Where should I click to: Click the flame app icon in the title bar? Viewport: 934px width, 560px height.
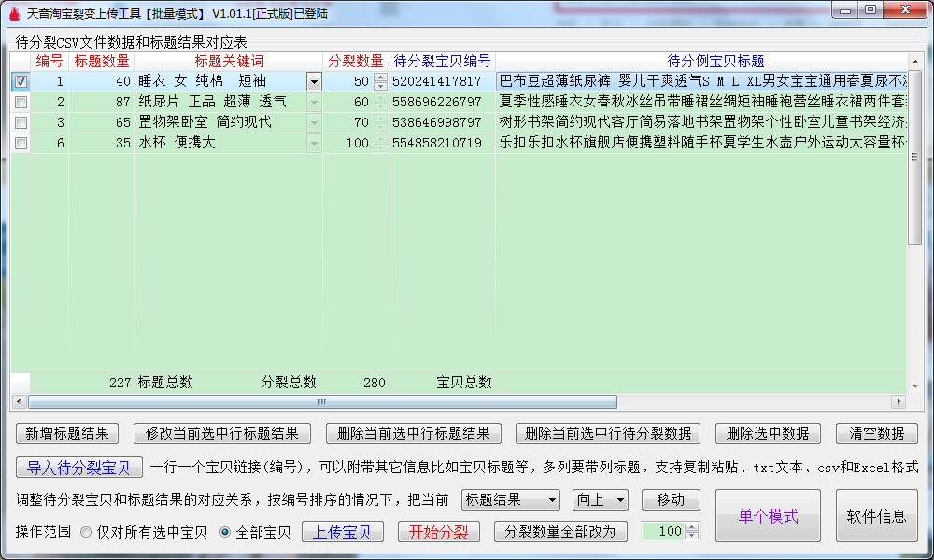11,10
